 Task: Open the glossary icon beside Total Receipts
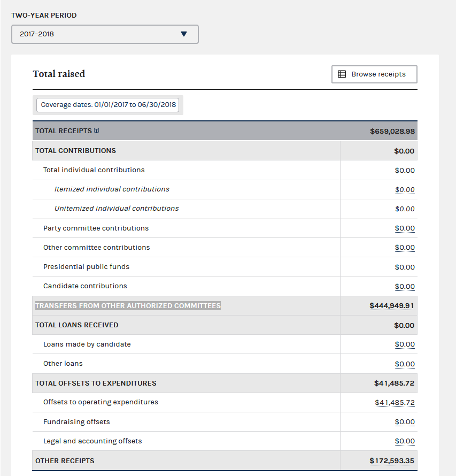[x=96, y=131]
